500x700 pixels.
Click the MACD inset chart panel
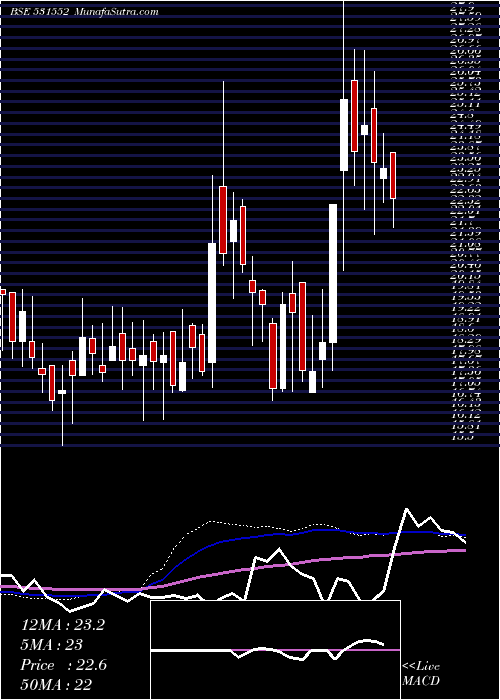pos(276,650)
